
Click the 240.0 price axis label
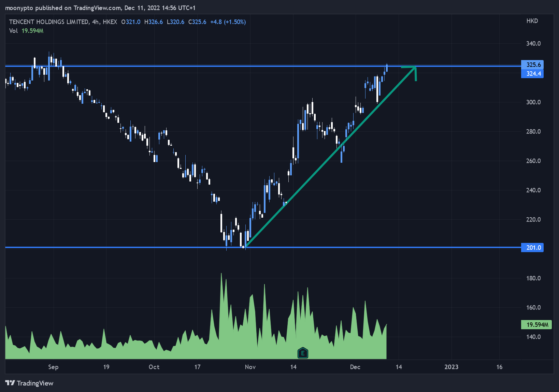[x=533, y=190]
